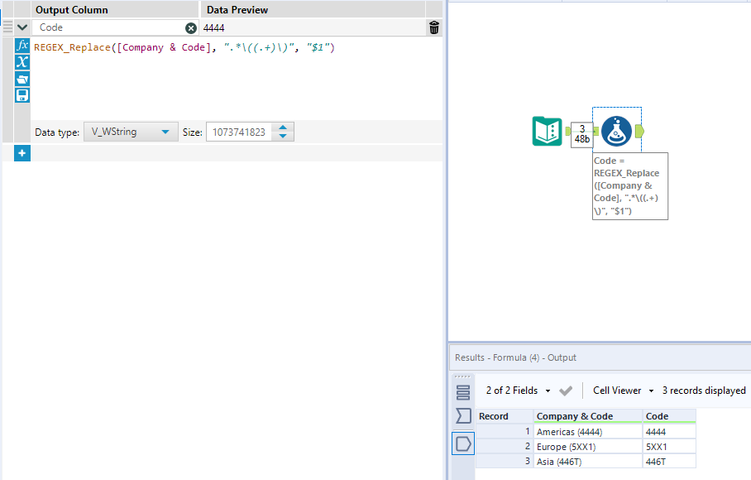Screen dimensions: 751x480
Task: Click the Data Preview 4444 value
Action: coord(214,28)
